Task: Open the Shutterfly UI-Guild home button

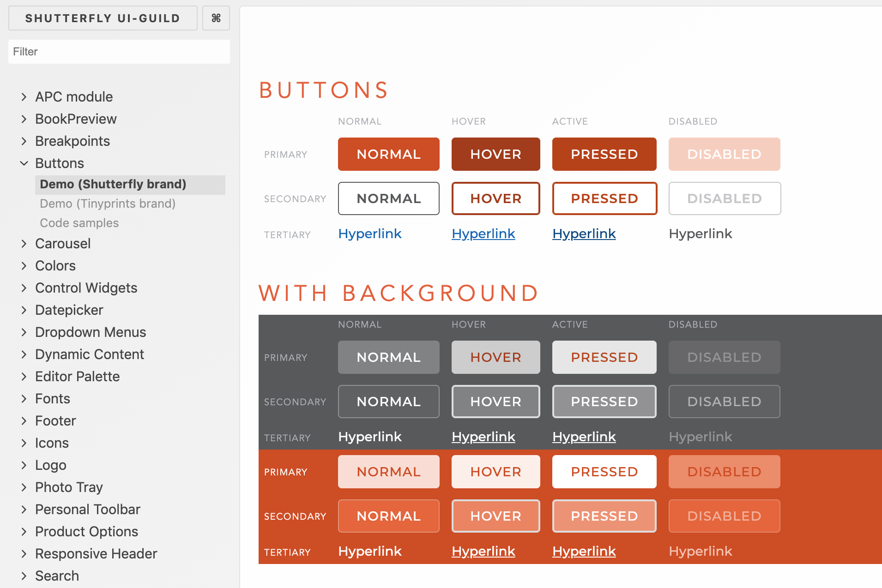Action: pyautogui.click(x=103, y=18)
